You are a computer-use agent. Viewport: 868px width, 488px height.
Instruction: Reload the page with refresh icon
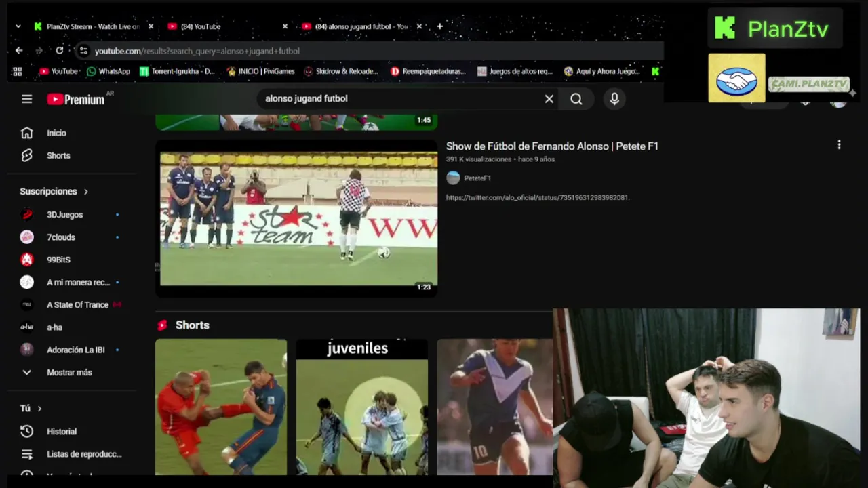click(x=60, y=51)
